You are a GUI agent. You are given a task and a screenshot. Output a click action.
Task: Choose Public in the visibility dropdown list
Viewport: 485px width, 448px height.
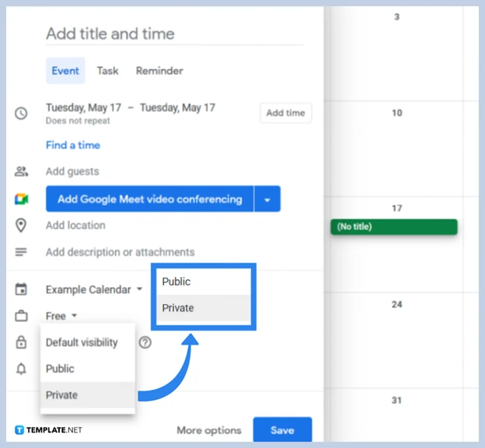[88, 369]
